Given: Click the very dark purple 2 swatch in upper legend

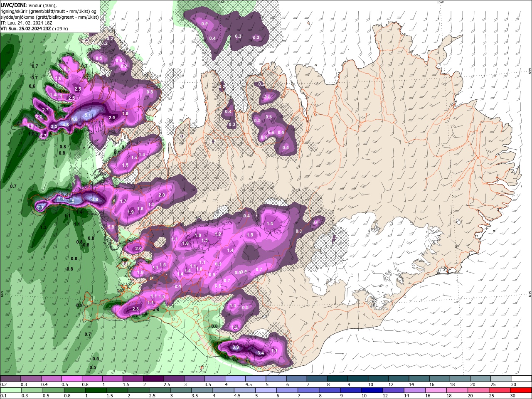Looking at the screenshot, I should (x=154, y=379).
